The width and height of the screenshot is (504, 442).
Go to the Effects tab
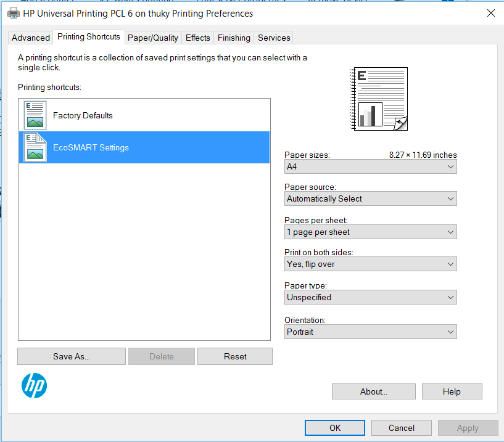(x=197, y=38)
